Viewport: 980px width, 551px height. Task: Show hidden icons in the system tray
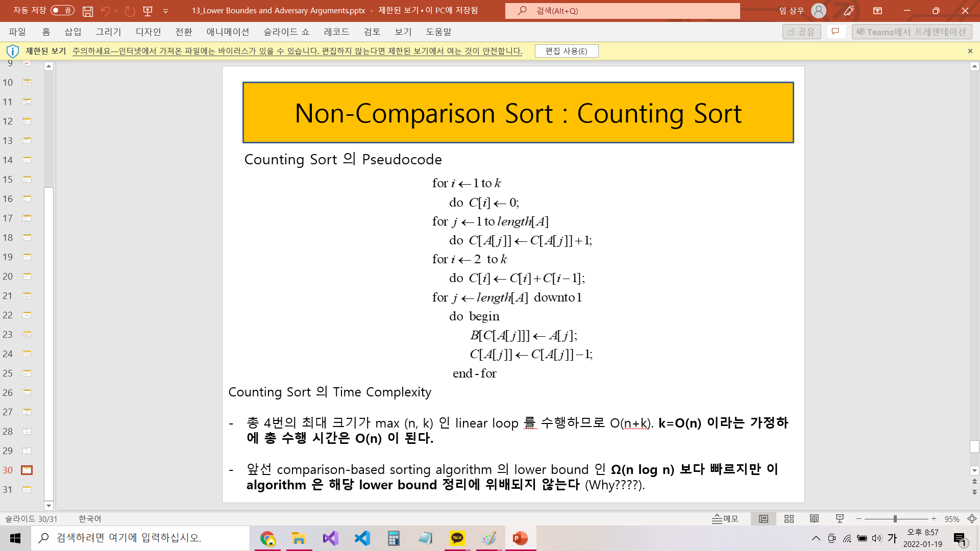coord(815,538)
